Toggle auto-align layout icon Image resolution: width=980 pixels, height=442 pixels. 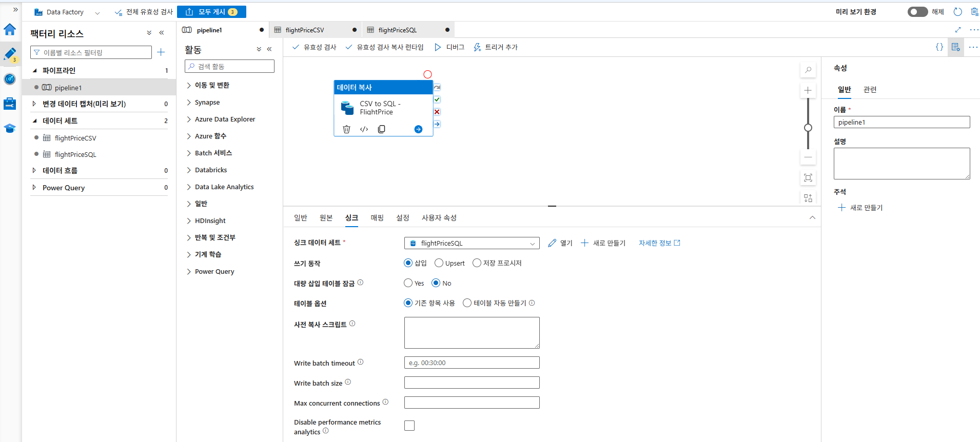click(x=808, y=198)
